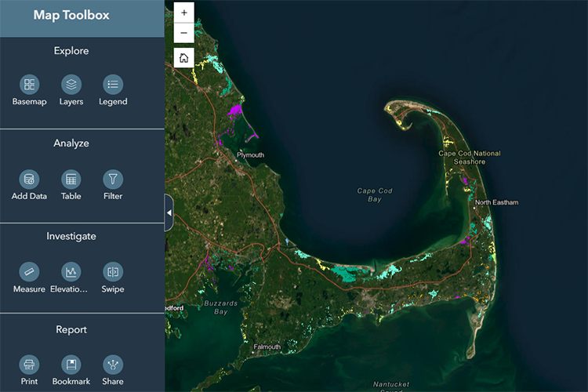The image size is (588, 392).
Task: Click the Cape Cod National Seashore label
Action: tap(470, 158)
